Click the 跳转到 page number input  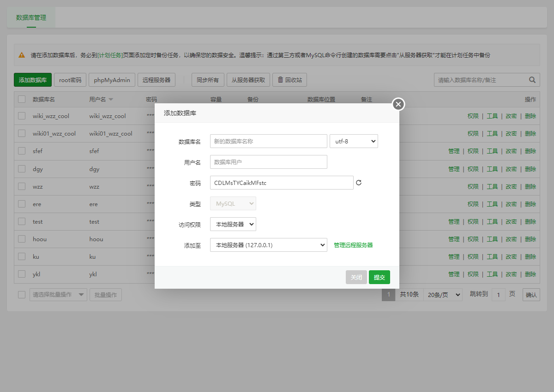click(498, 294)
